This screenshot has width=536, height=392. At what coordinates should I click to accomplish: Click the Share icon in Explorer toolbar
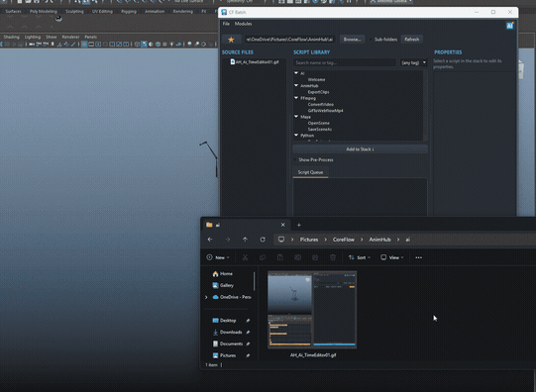coord(315,257)
